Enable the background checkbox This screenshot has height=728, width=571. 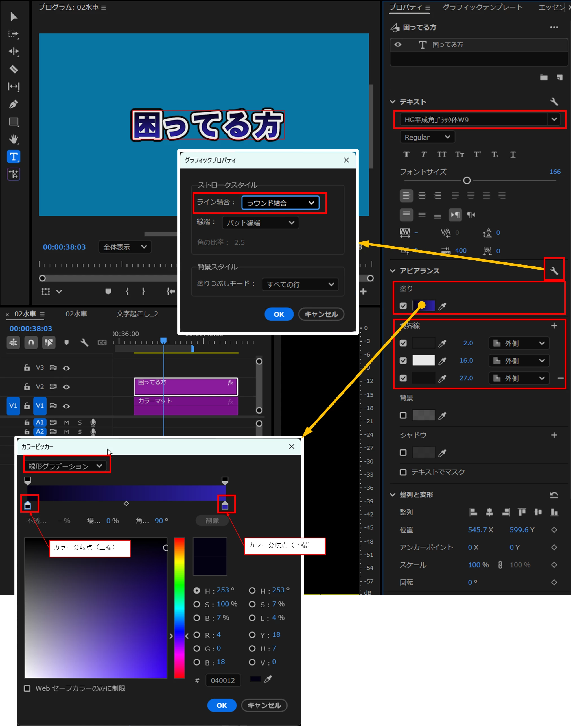point(403,415)
